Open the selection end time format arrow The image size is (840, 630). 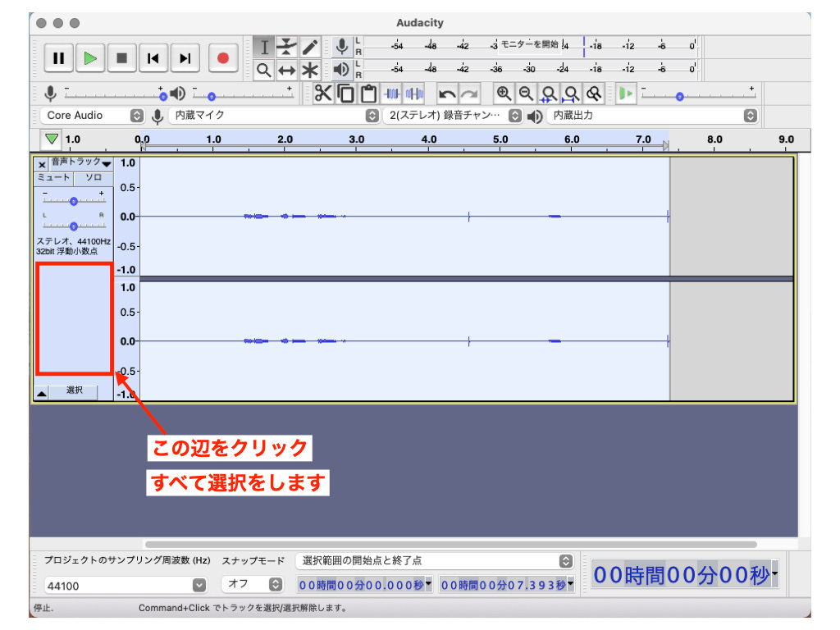[571, 583]
